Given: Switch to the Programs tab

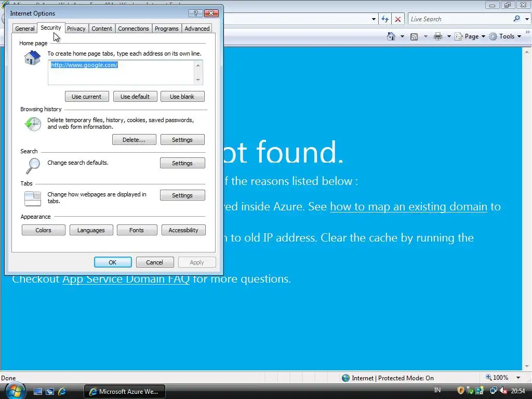Looking at the screenshot, I should pyautogui.click(x=167, y=29).
